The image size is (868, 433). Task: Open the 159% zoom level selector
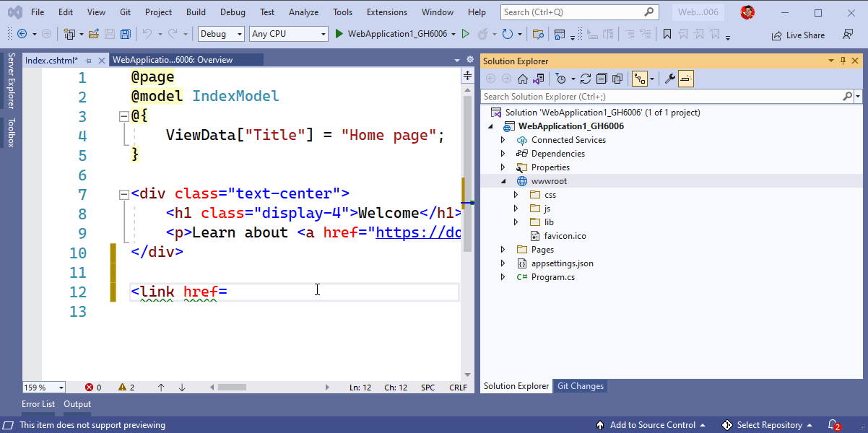point(43,387)
